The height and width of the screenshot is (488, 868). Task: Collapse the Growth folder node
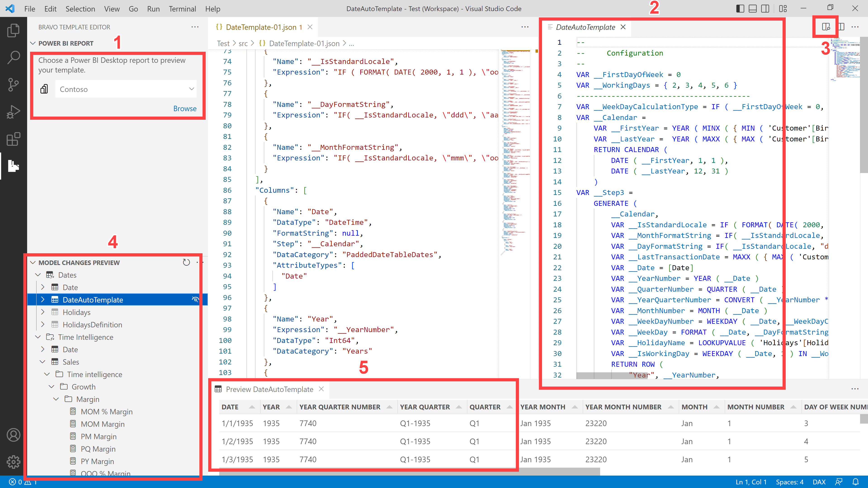[x=52, y=387]
